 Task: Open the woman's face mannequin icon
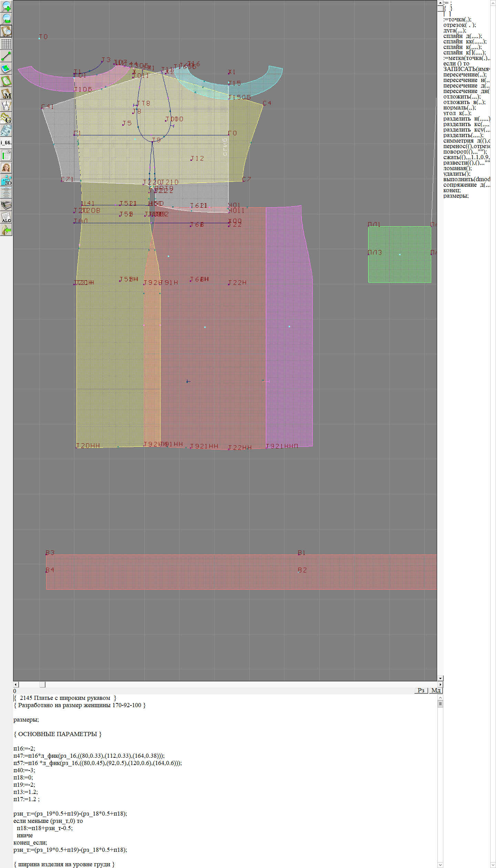[x=6, y=168]
